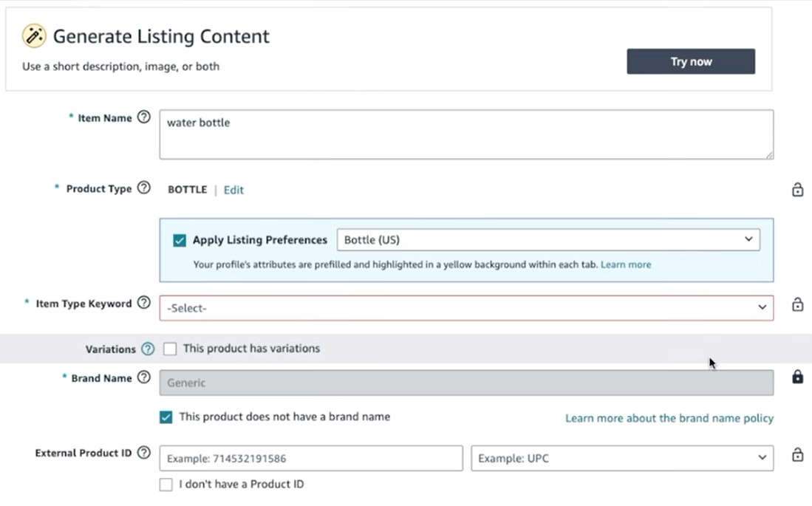Uncheck Apply Listing Preferences checkbox
Screen dimensions: 812x506
point(180,240)
